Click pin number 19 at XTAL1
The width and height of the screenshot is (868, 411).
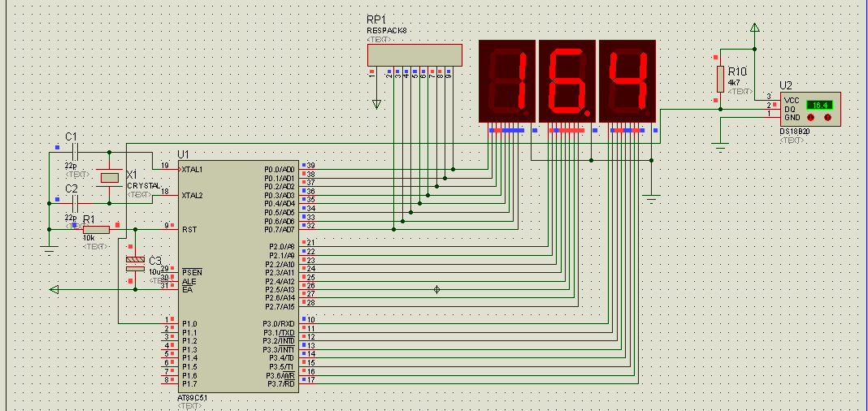click(165, 165)
